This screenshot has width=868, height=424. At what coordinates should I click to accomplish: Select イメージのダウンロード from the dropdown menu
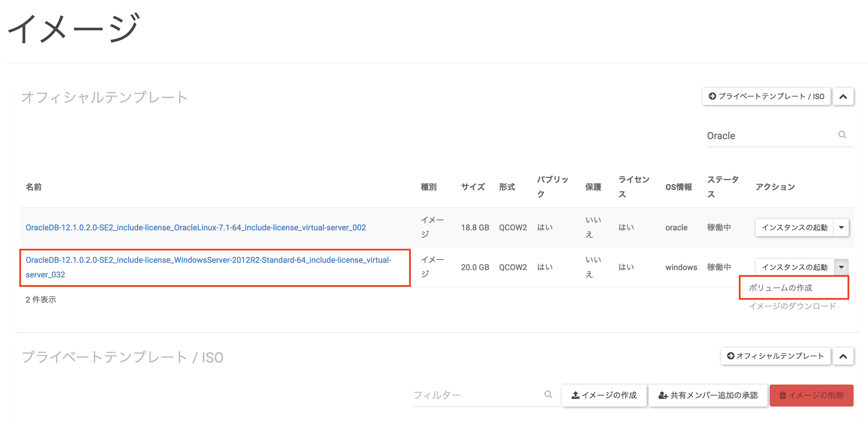pyautogui.click(x=792, y=306)
